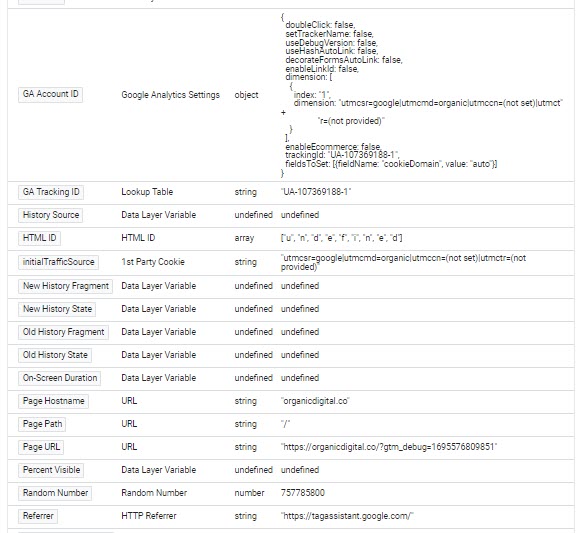
Task: Select the trackingId line in settings object
Action: tap(342, 155)
